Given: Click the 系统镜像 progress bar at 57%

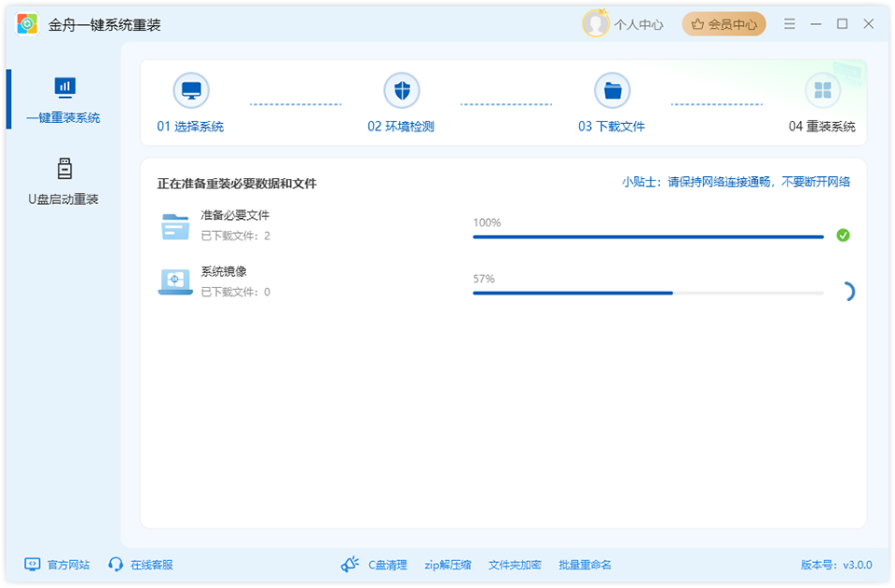Looking at the screenshot, I should pos(649,294).
